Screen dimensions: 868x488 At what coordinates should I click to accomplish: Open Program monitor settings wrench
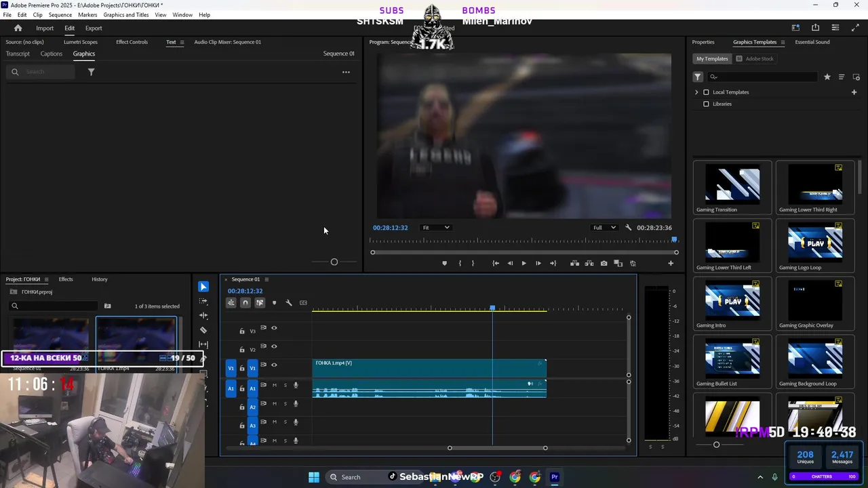tap(629, 228)
